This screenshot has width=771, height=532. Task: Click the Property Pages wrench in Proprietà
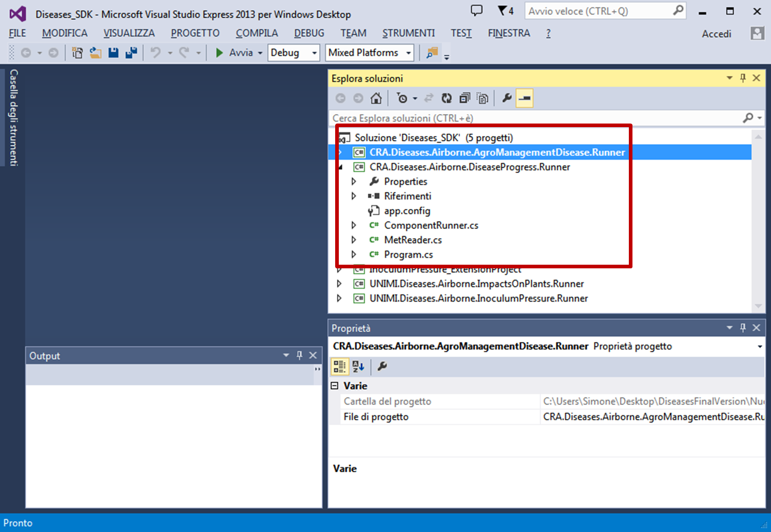coord(382,366)
